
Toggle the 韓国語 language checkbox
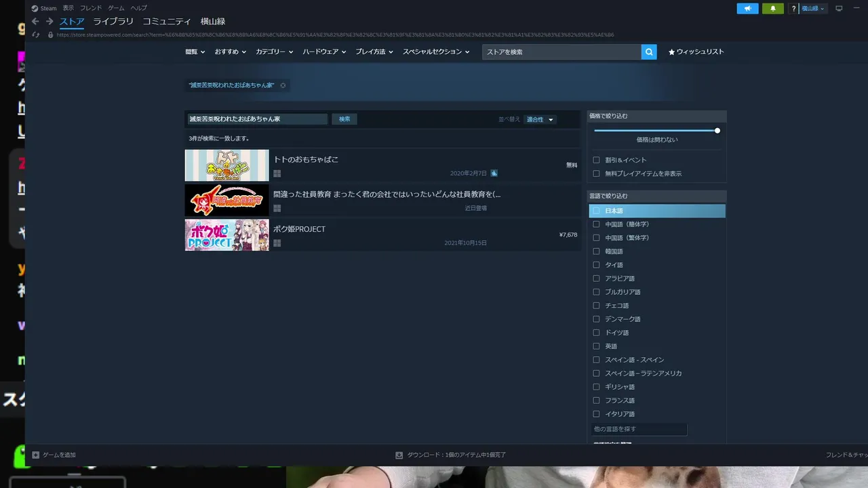pyautogui.click(x=597, y=251)
